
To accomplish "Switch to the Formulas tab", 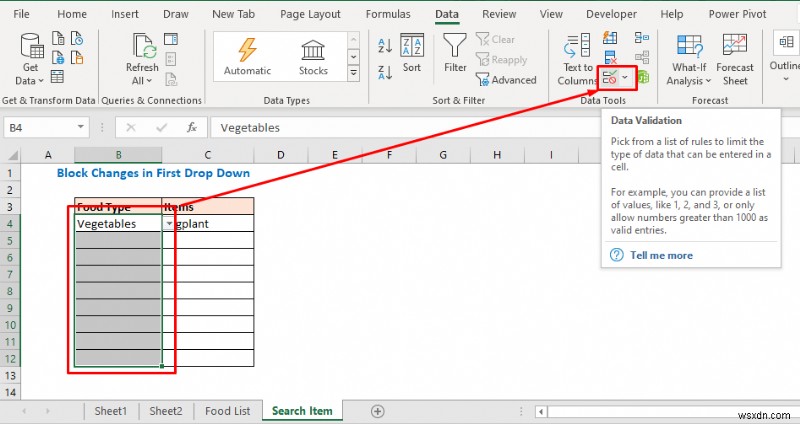I will [388, 14].
